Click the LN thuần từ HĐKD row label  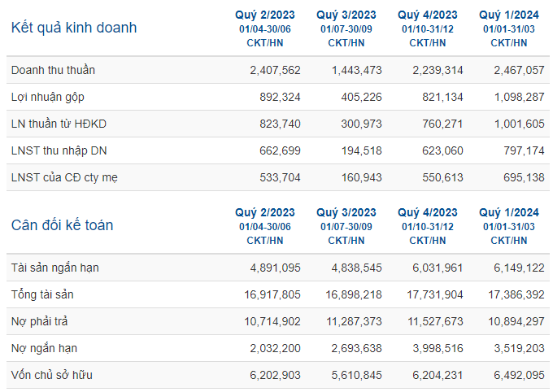[x=59, y=124]
